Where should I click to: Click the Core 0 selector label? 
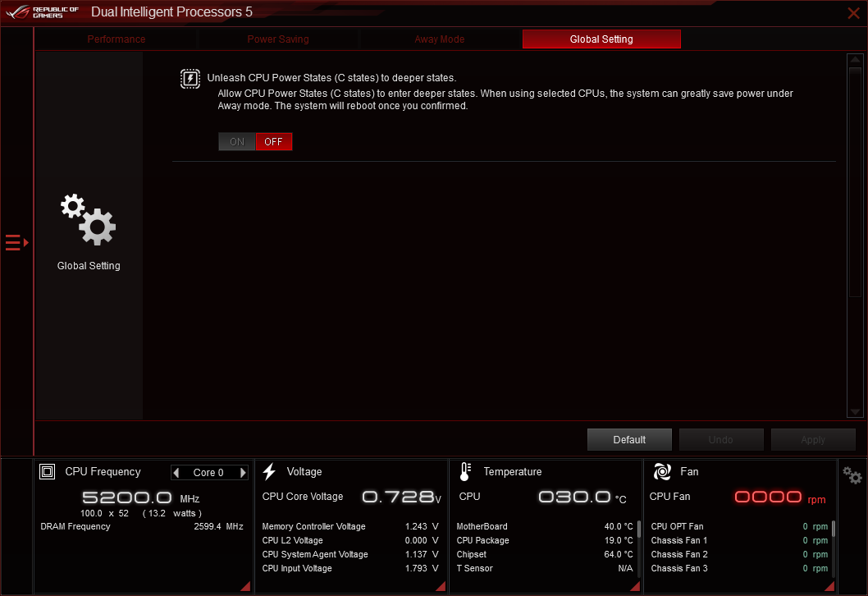[x=208, y=473]
